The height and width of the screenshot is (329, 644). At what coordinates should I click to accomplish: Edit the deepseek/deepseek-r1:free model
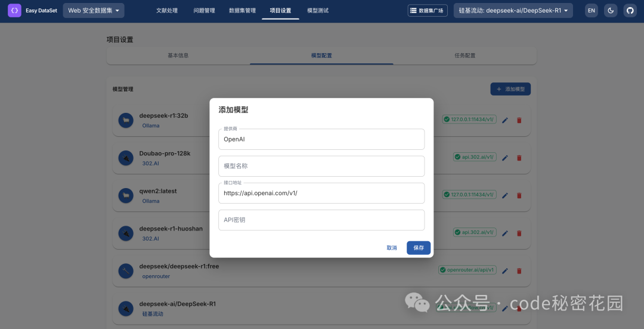coord(505,270)
